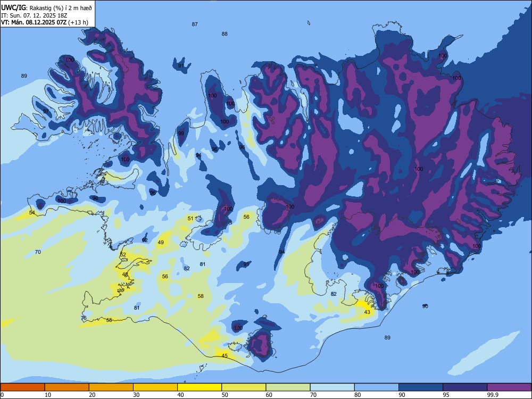Screen dimensions: 532x399
Task: Click the legend label "40"
Action: [x=181, y=395]
